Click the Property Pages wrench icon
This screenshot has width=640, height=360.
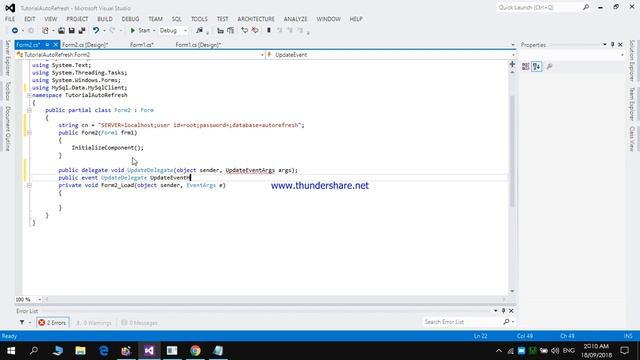click(x=549, y=67)
